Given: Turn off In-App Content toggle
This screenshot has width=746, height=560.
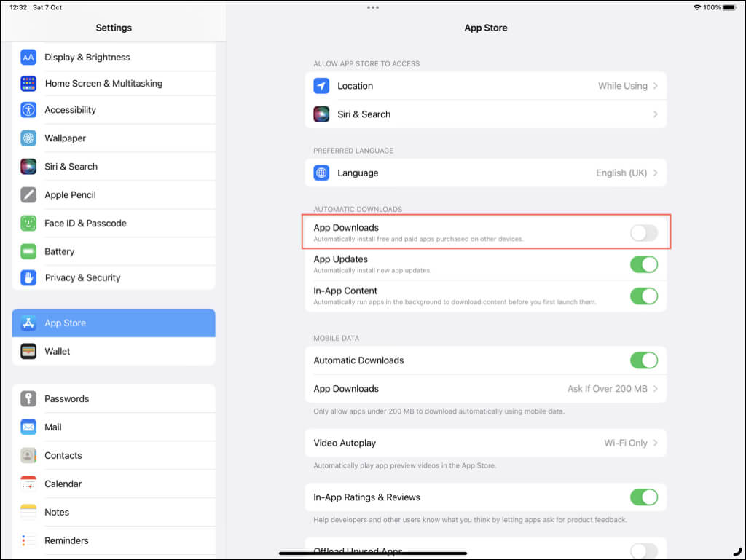Looking at the screenshot, I should tap(644, 296).
